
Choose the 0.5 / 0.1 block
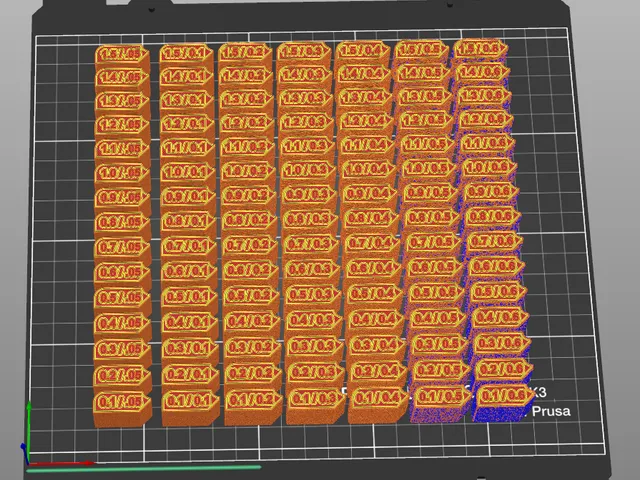[189, 297]
